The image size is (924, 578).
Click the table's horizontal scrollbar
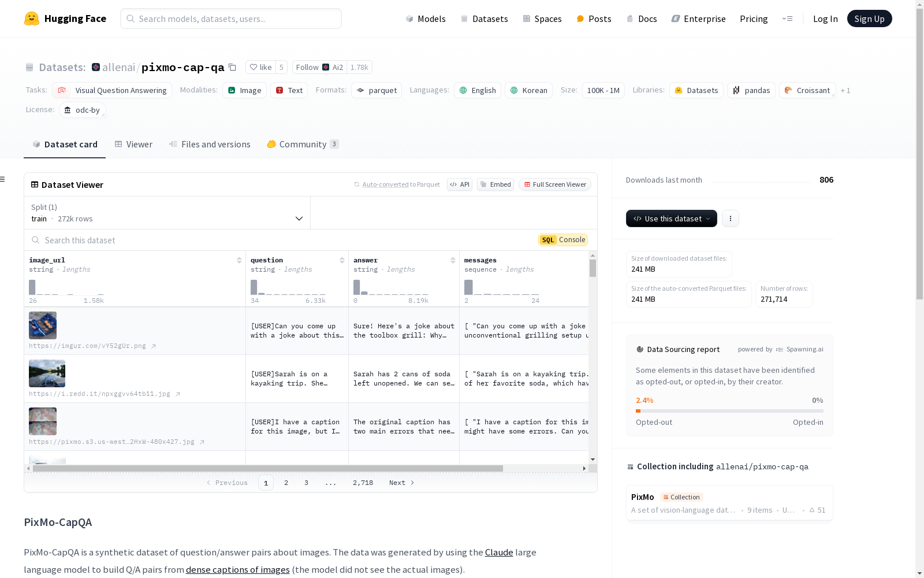pyautogui.click(x=267, y=468)
